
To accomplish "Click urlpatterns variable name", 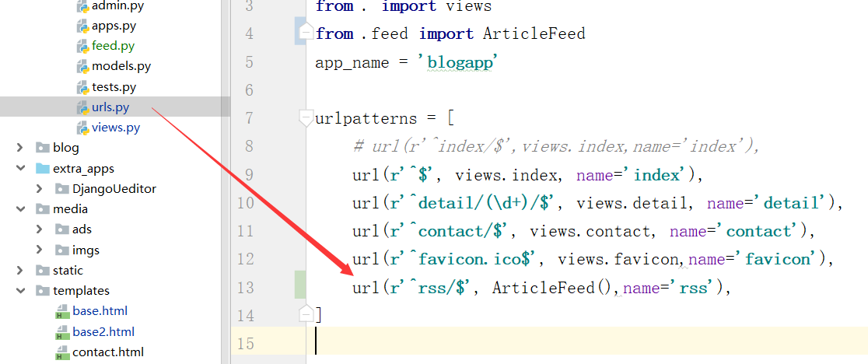I will point(366,118).
